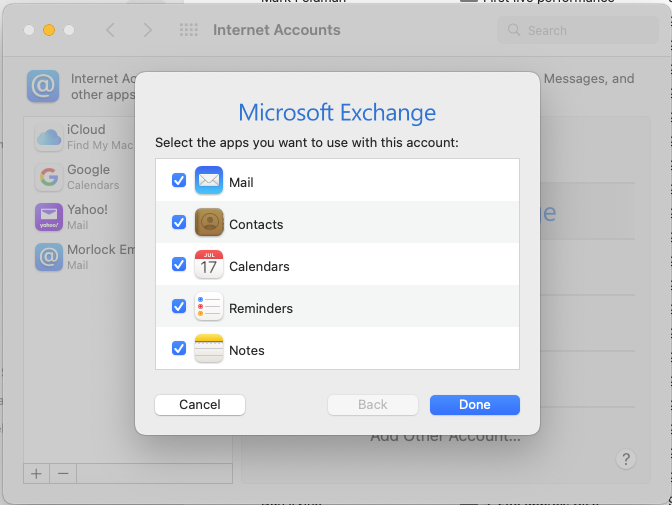Click the Microsoft Exchange dialog title
This screenshot has height=505, width=672.
[337, 113]
